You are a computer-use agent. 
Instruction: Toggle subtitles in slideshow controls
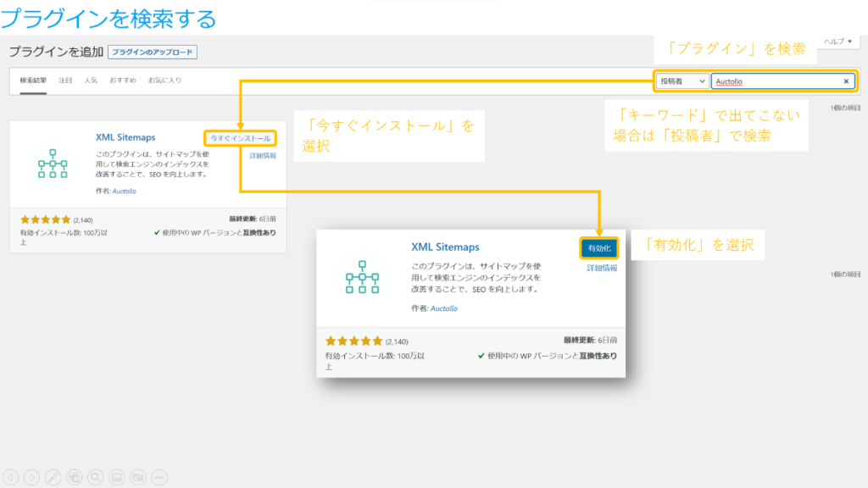point(117,477)
